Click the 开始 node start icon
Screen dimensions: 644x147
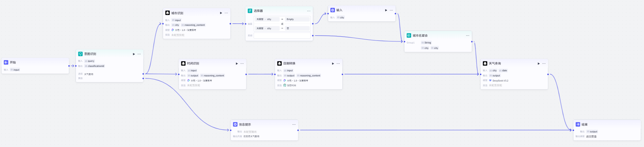pyautogui.click(x=6, y=62)
